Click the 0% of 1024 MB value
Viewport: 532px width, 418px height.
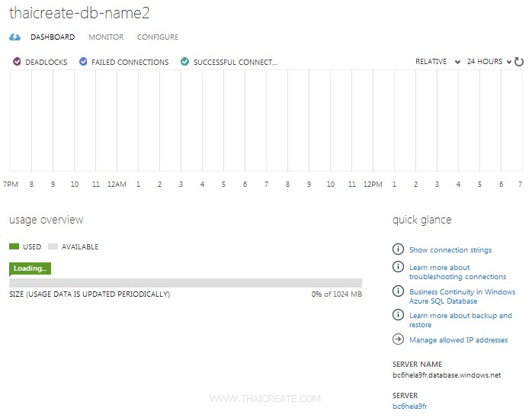[x=337, y=294]
